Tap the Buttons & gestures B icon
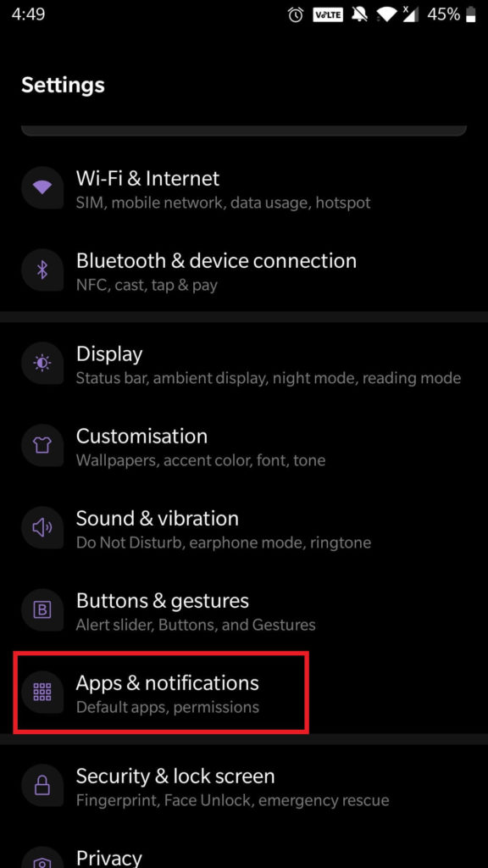Image resolution: width=488 pixels, height=868 pixels. click(42, 610)
